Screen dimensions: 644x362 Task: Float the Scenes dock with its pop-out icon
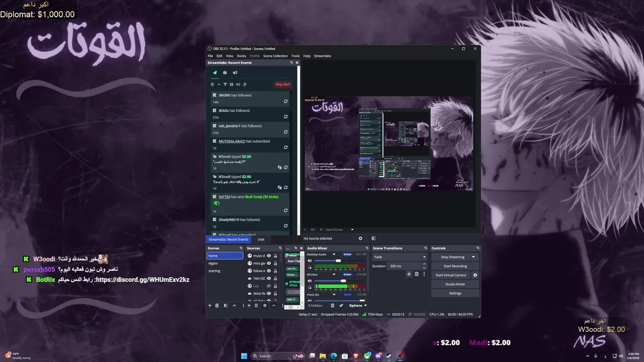[x=241, y=248]
